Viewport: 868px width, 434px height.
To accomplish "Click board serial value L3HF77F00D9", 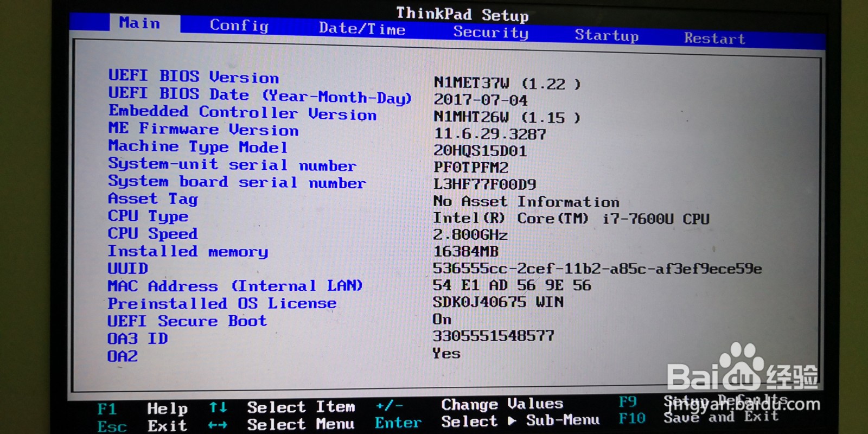I will point(485,184).
